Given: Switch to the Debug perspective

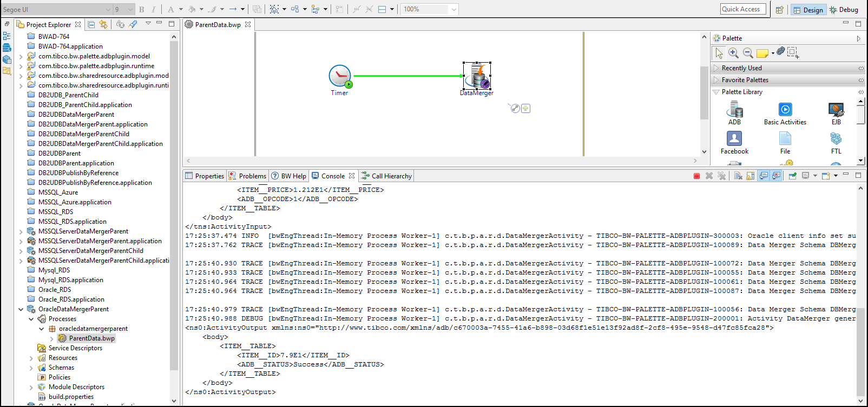Looking at the screenshot, I should pos(844,10).
